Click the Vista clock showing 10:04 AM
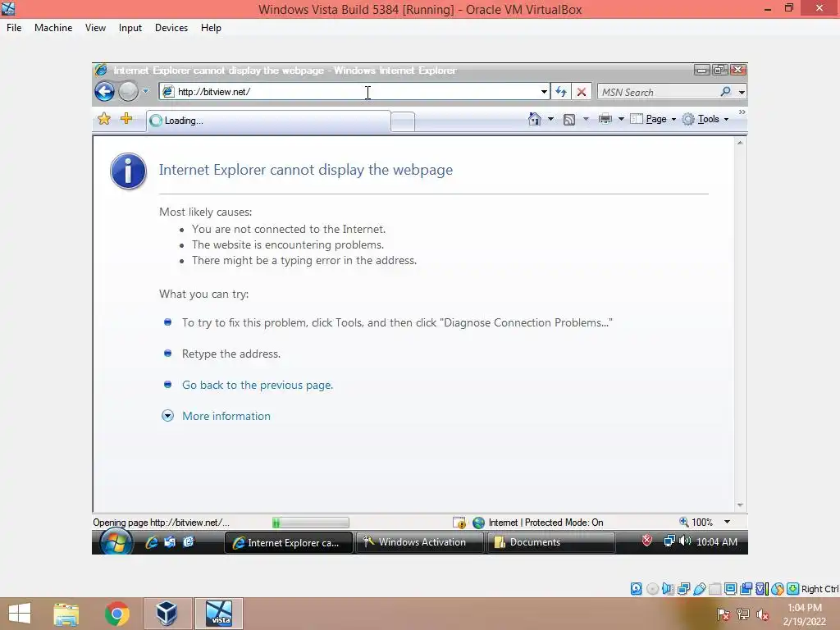Screen dimensions: 840x630 tap(717, 541)
